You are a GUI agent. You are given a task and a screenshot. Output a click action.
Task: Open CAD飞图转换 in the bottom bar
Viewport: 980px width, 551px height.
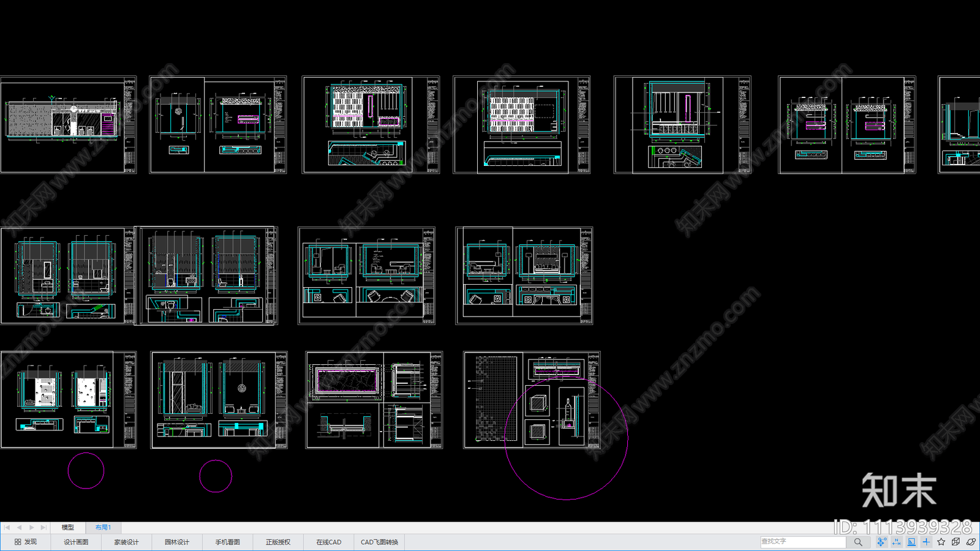pyautogui.click(x=379, y=542)
